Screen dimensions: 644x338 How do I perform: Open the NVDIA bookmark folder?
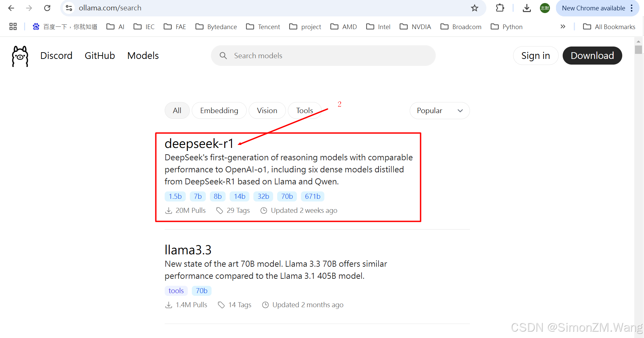pos(415,27)
